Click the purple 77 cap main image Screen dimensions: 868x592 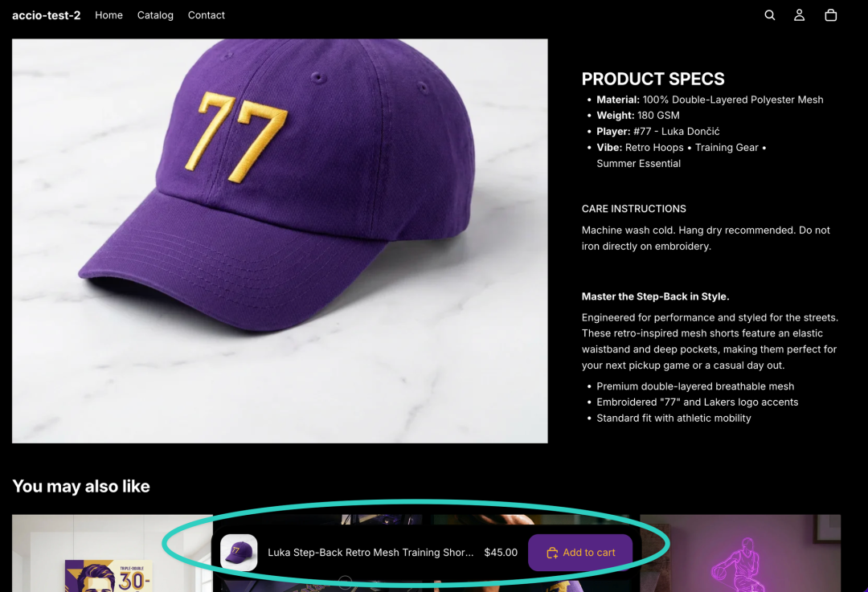[280, 241]
